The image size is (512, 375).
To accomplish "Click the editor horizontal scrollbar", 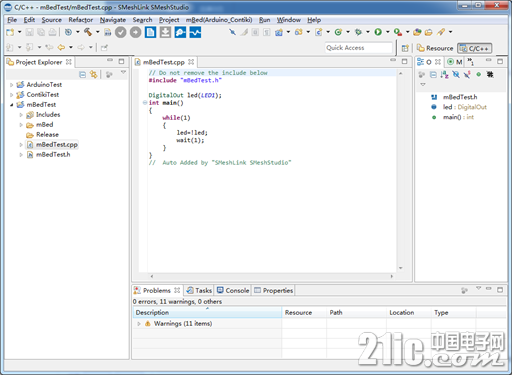I will pyautogui.click(x=272, y=276).
